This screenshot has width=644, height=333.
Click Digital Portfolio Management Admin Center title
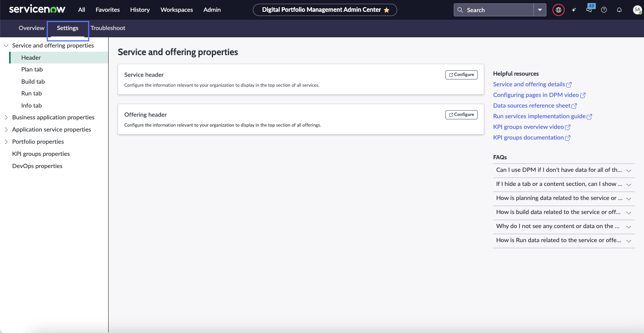321,10
